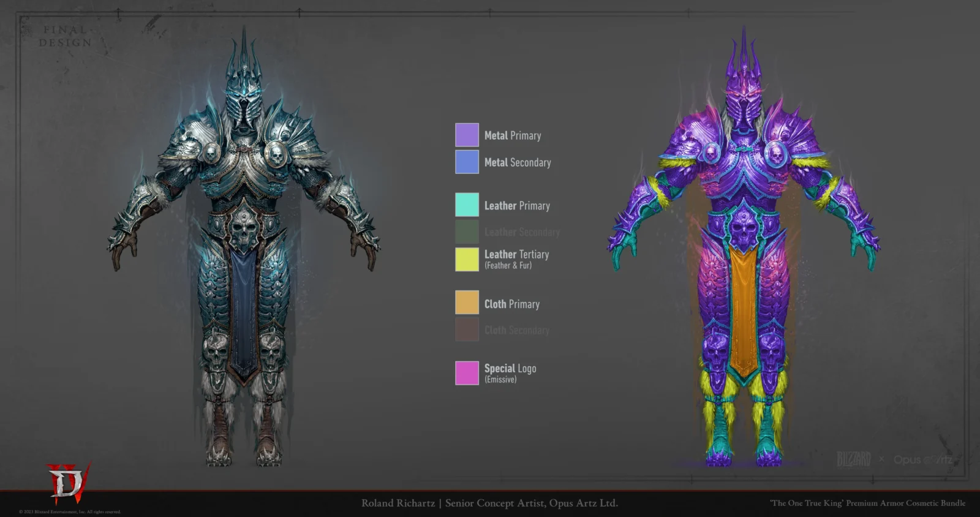Click the Roland Richartz artist credit line
This screenshot has width=980, height=517.
tap(489, 503)
